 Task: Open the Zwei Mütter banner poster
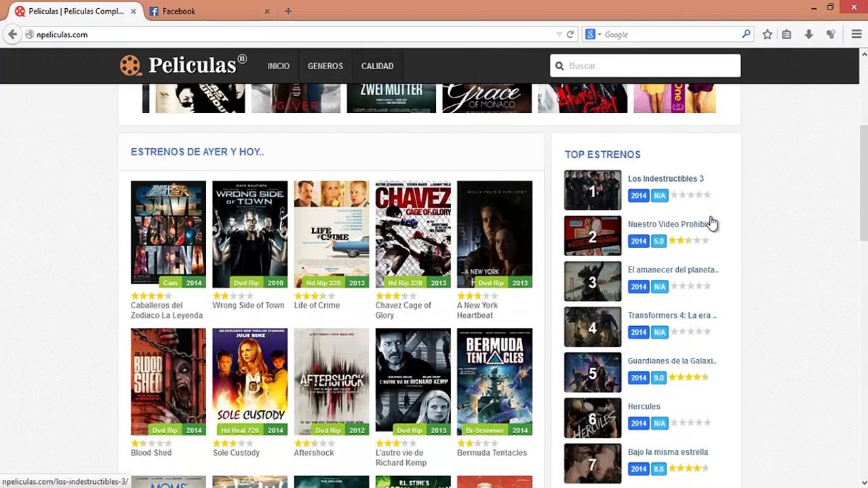tap(391, 98)
